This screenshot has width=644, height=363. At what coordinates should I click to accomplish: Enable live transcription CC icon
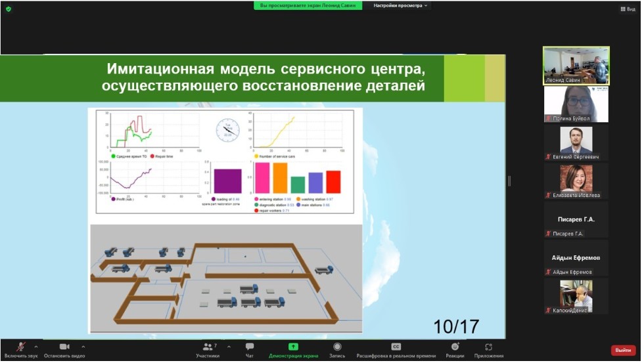(396, 347)
